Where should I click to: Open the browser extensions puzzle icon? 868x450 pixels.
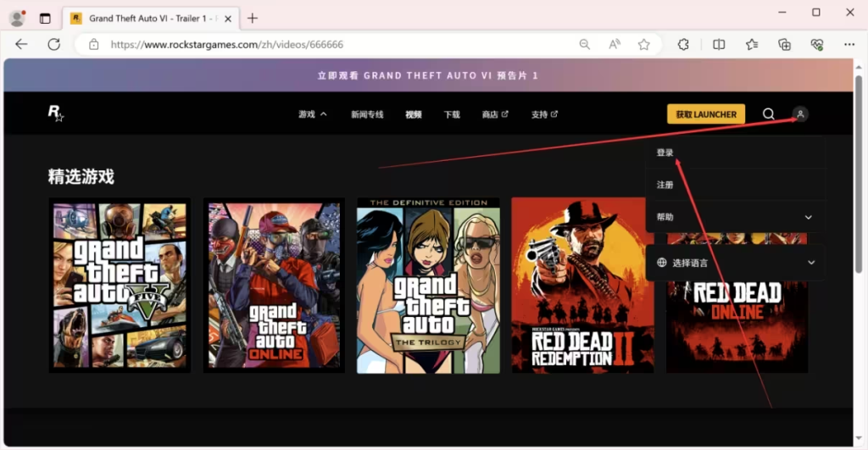683,44
